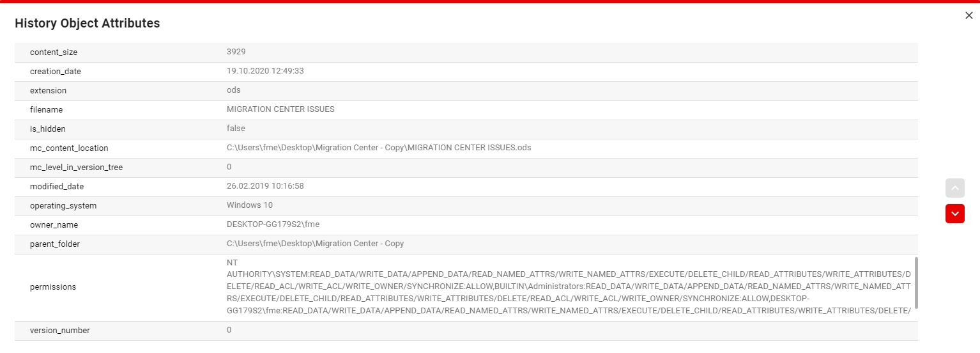This screenshot has height=353, width=980.
Task: Click the permissions attribute label
Action: click(x=53, y=287)
